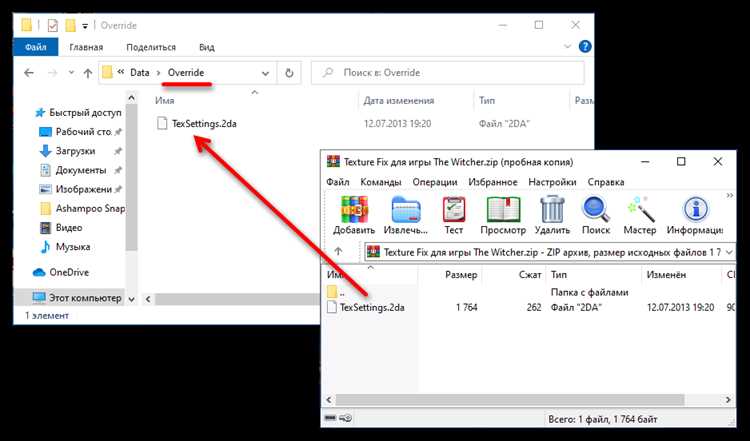The height and width of the screenshot is (441, 750).
Task: Show archive Информация icon
Action: point(696,209)
